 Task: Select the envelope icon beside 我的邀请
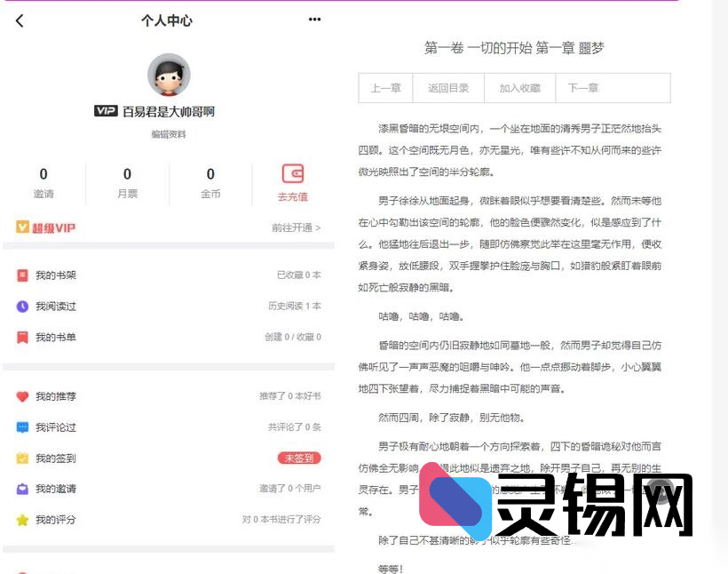coord(23,488)
